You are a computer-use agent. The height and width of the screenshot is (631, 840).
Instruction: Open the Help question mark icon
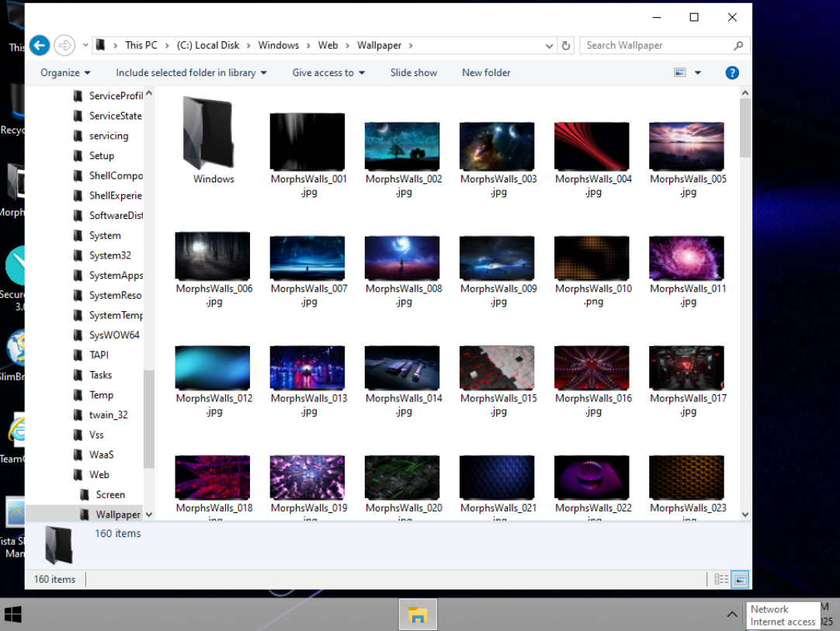pos(731,73)
